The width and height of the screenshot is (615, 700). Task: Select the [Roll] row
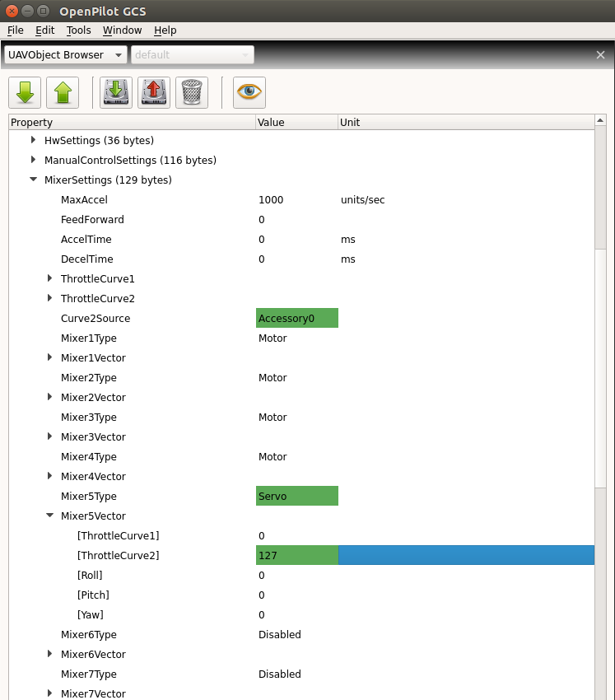tap(301, 575)
